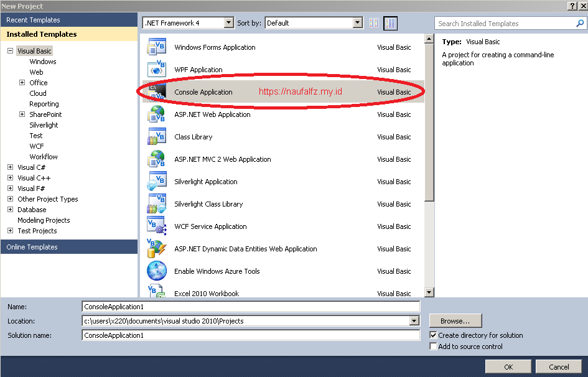The image size is (588, 377).
Task: Select the WPF Application template icon
Action: tap(157, 69)
